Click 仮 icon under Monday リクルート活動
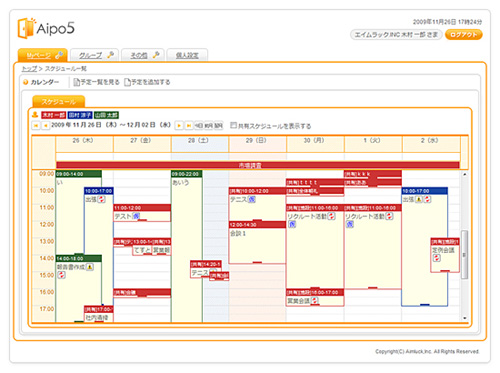This screenshot has height=373, width=500. click(x=292, y=224)
